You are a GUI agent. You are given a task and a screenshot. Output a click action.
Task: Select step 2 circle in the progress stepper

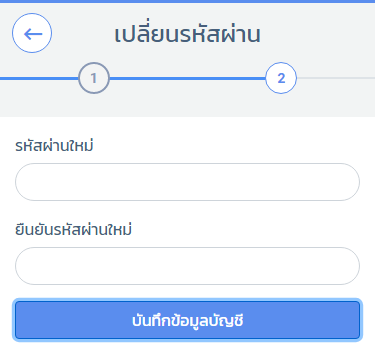point(281,78)
